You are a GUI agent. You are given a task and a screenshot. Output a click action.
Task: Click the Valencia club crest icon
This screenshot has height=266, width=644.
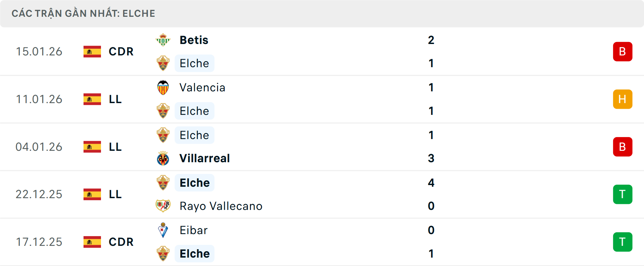[x=163, y=88]
